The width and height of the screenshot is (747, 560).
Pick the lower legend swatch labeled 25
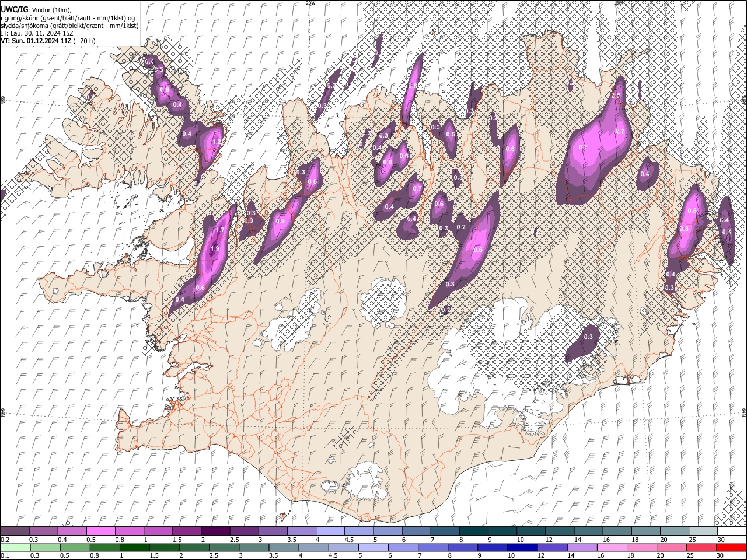[x=702, y=547]
